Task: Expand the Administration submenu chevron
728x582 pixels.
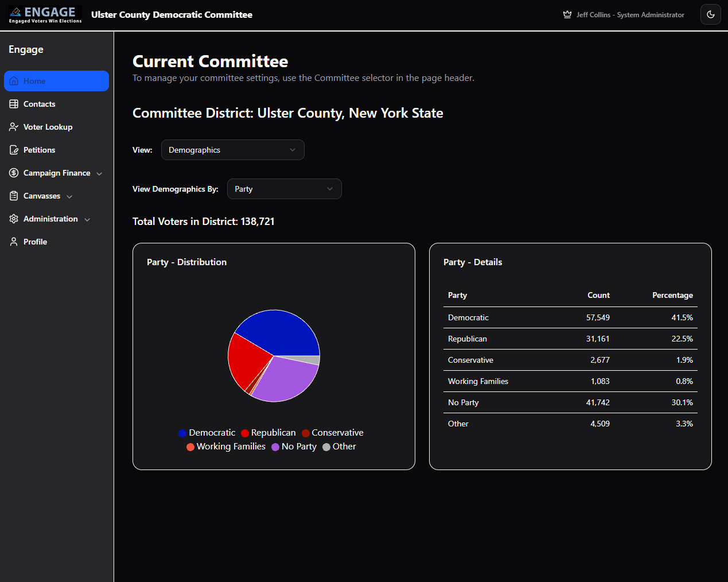Action: pyautogui.click(x=87, y=219)
